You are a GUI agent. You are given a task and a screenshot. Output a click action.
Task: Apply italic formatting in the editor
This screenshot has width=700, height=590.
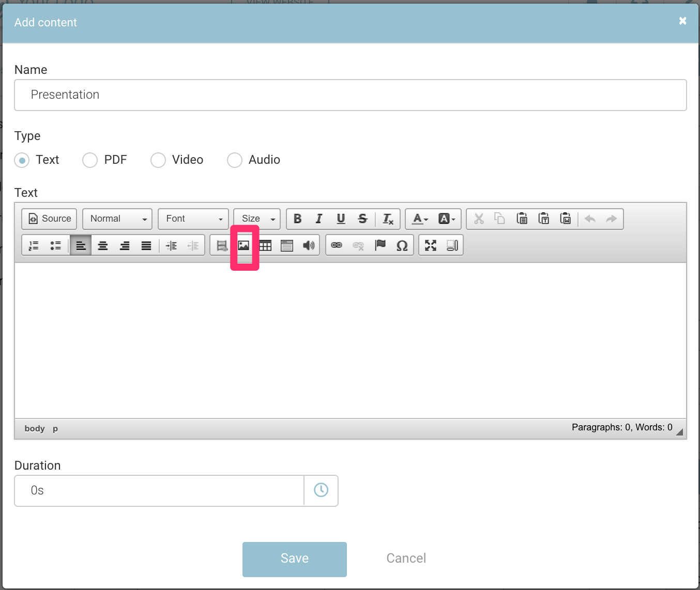tap(319, 219)
